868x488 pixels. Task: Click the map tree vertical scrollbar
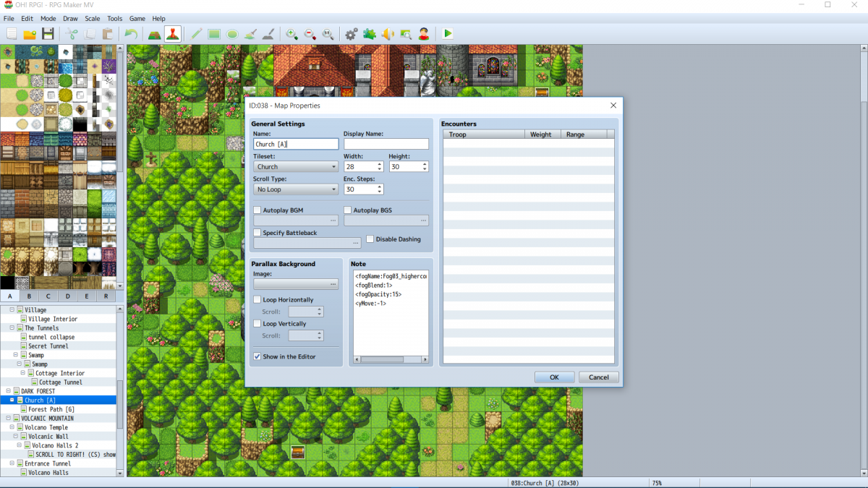(120, 390)
